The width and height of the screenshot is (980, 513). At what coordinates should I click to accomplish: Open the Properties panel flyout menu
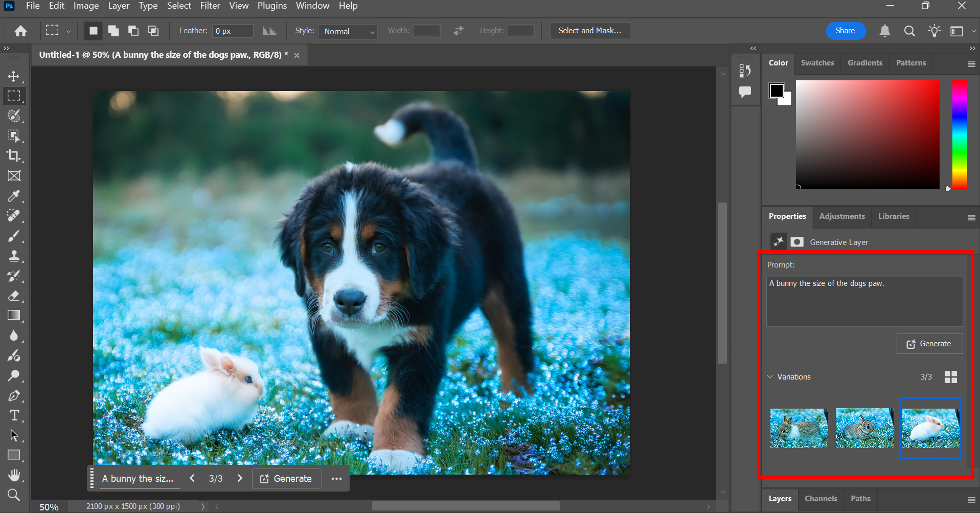click(x=971, y=217)
